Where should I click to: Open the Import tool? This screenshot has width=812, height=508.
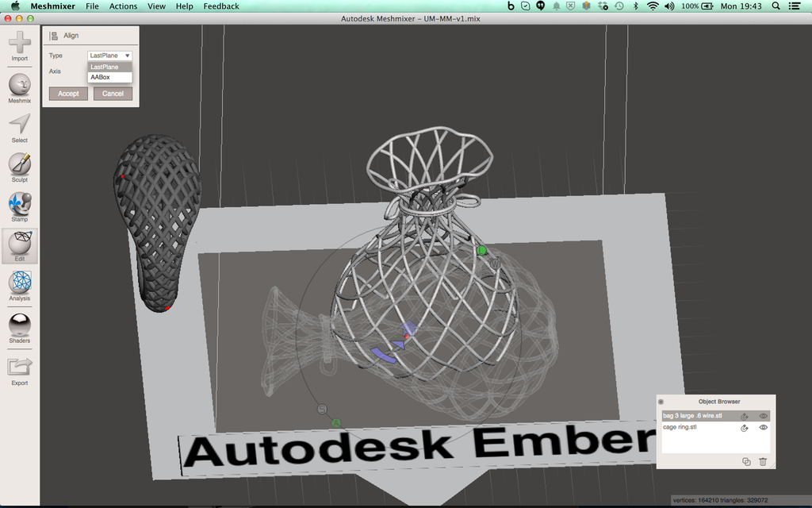click(20, 46)
